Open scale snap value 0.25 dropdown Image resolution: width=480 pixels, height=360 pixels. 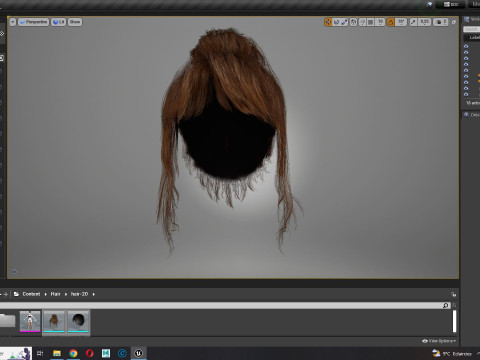pyautogui.click(x=424, y=22)
